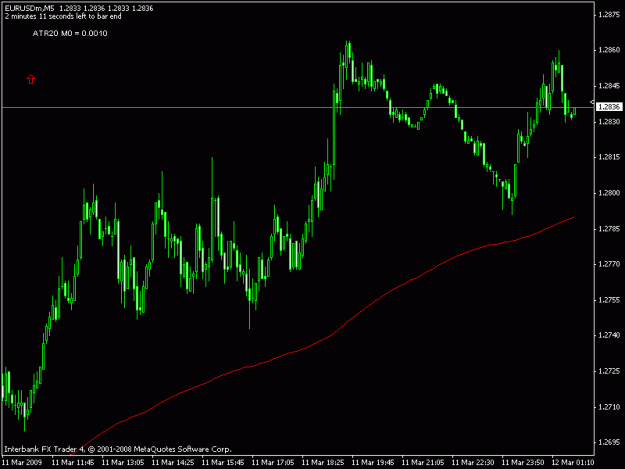Click the 1.2755 price scale value
The height and width of the screenshot is (469, 625).
point(609,300)
